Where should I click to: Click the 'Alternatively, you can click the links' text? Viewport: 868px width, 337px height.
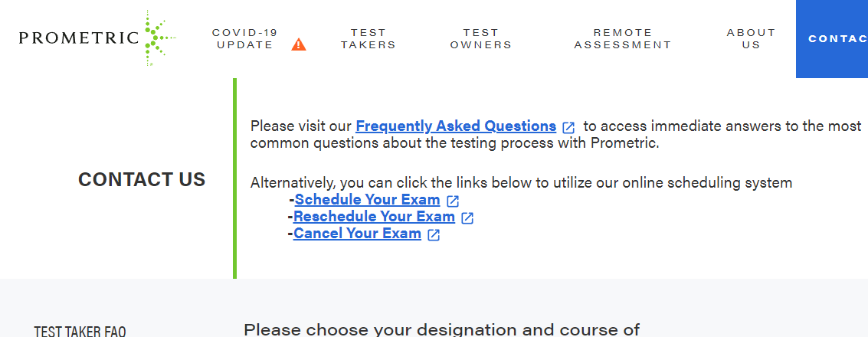[521, 182]
